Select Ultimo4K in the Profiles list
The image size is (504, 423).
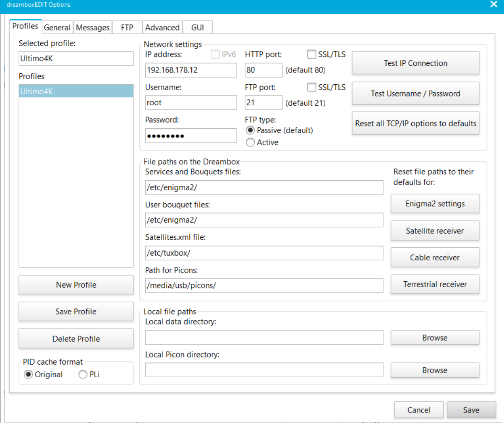(x=76, y=91)
